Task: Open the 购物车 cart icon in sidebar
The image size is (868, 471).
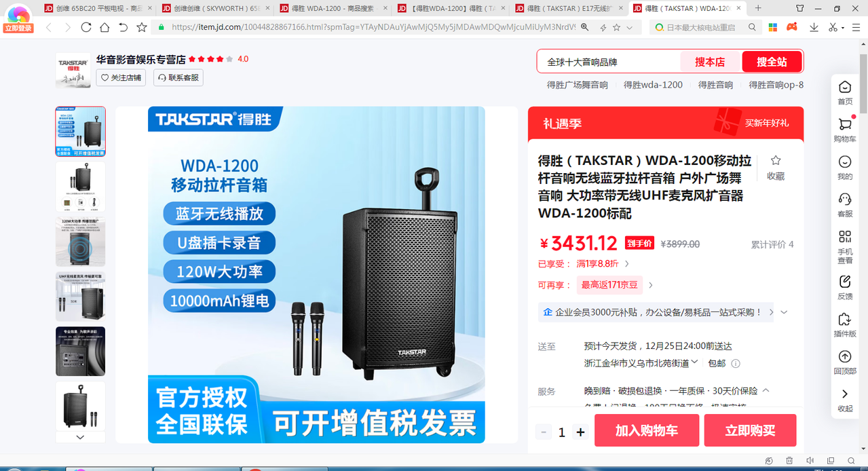Action: [844, 124]
